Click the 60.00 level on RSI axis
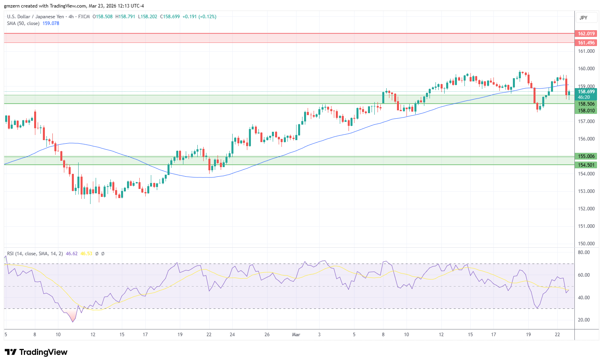The width and height of the screenshot is (603, 364). [584, 275]
